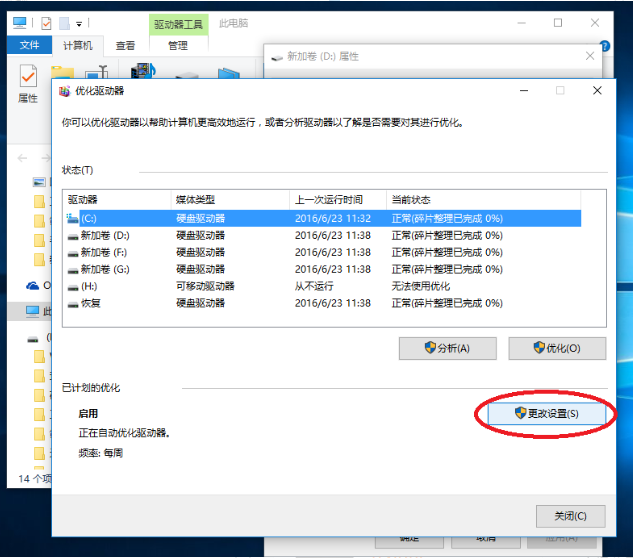The width and height of the screenshot is (633, 558).
Task: Minimize the Optimize Drives dialog
Action: coord(524,90)
